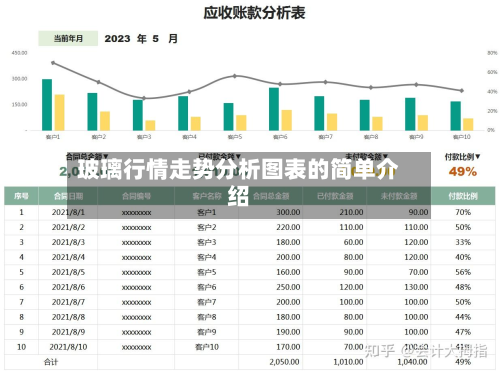Select the xxxxxxxx contract cell in row 7
Image resolution: width=500 pixels, height=371 pixels.
point(136,302)
